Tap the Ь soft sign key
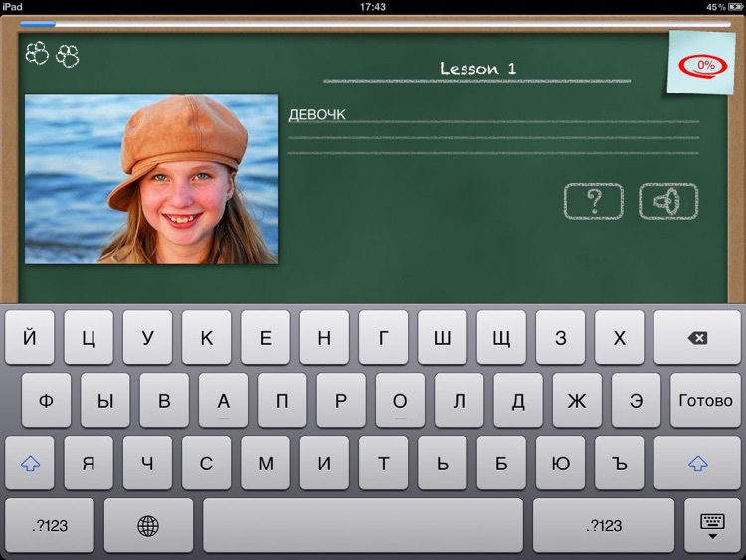Image resolution: width=746 pixels, height=560 pixels. coord(443,463)
